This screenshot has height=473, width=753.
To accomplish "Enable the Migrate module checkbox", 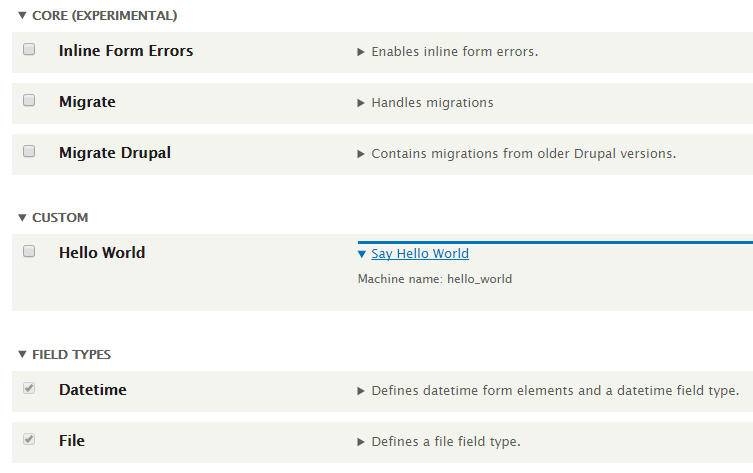I will [x=29, y=100].
